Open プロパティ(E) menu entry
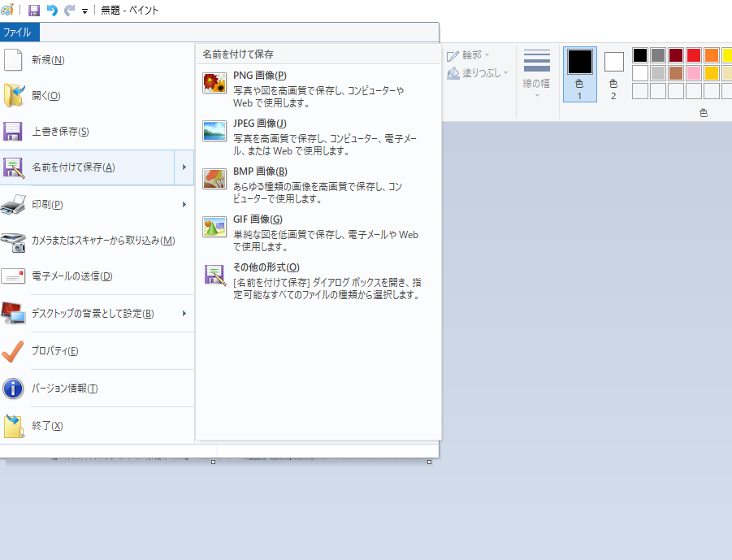 pyautogui.click(x=97, y=351)
